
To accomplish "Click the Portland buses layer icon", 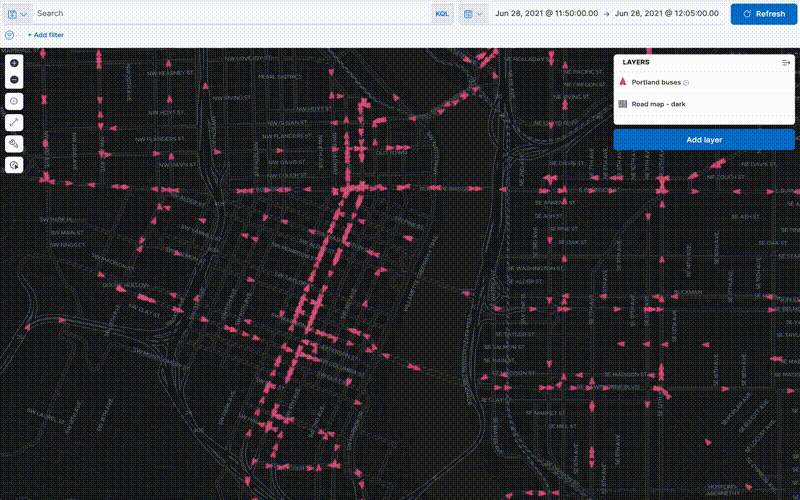I will 623,82.
